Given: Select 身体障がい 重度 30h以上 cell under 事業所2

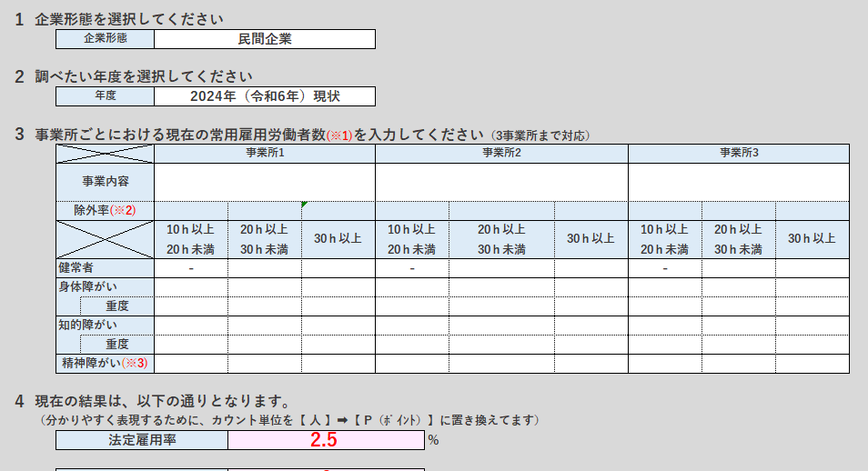Looking at the screenshot, I should point(590,306).
